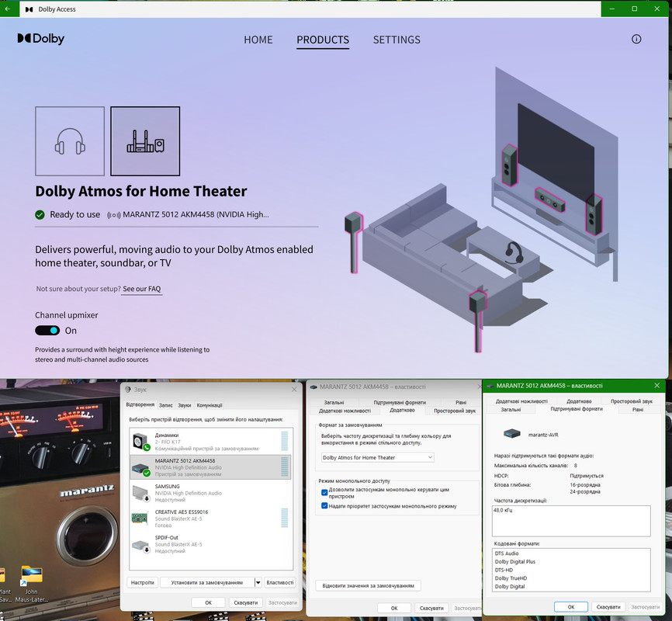This screenshot has width=672, height=621.
Task: Open the Dolby Atmos for Home Theater format dropdown
Action: (378, 458)
